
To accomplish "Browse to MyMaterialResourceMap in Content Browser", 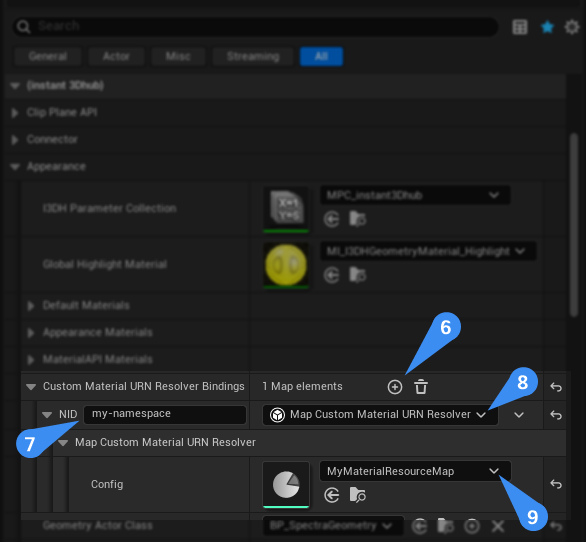I will tap(358, 495).
